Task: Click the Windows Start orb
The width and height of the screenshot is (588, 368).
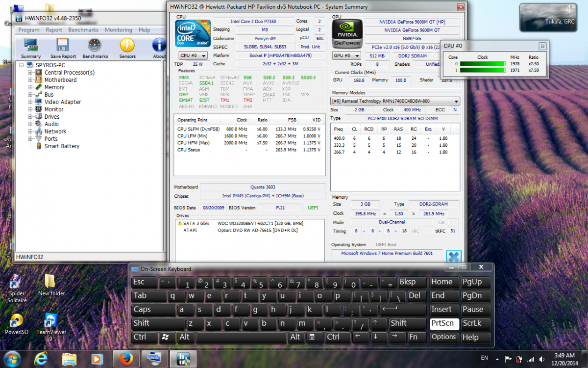Action: 12,359
